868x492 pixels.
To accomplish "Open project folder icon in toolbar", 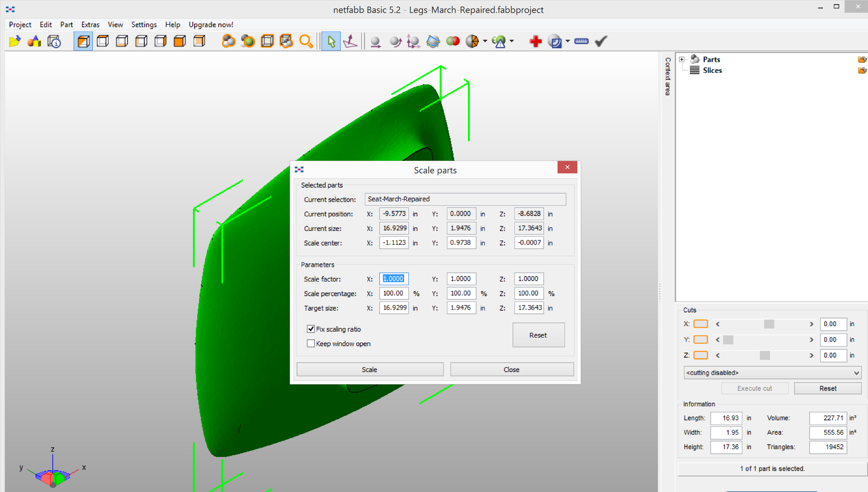I will point(15,41).
